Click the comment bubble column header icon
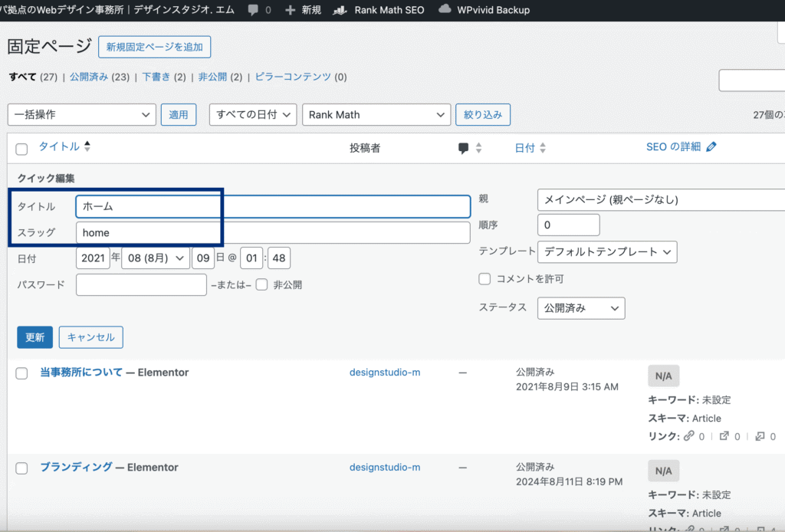Screen dimensions: 785x532 tap(464, 149)
